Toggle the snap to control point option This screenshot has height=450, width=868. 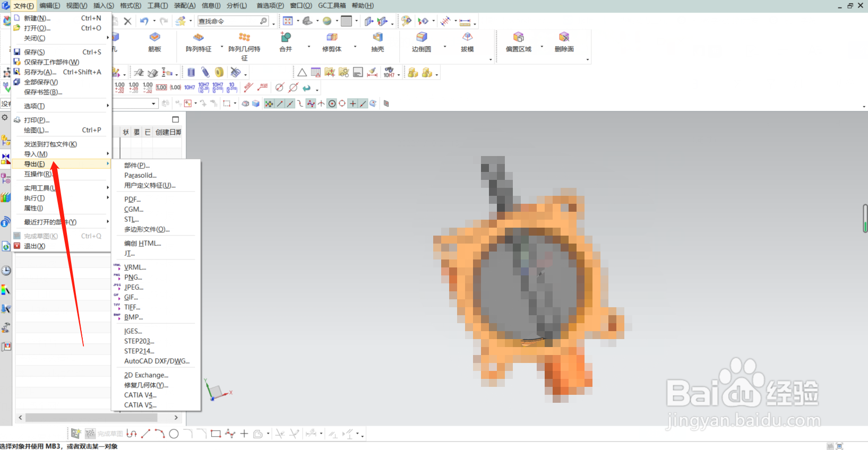pos(300,103)
